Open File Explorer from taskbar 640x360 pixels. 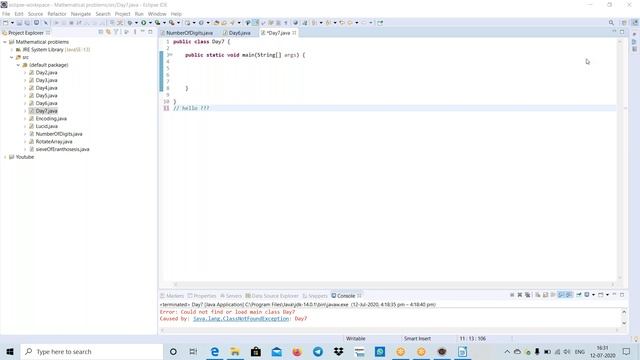pos(235,351)
